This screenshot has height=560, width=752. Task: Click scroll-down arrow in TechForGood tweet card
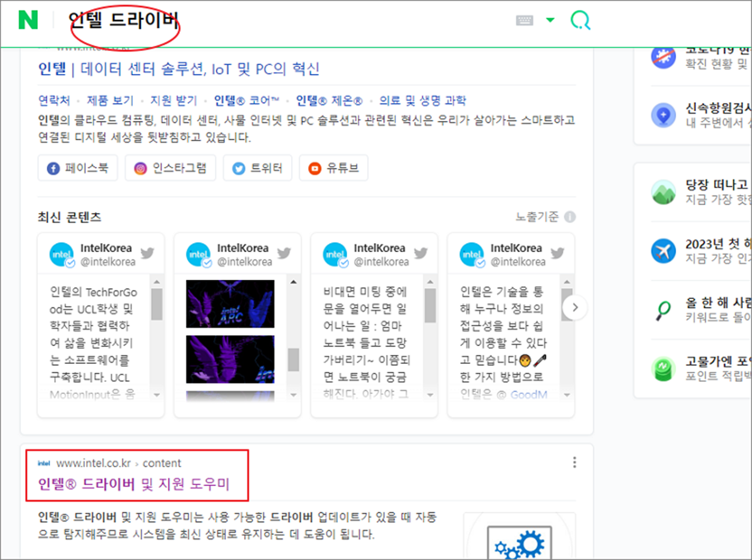point(157,395)
